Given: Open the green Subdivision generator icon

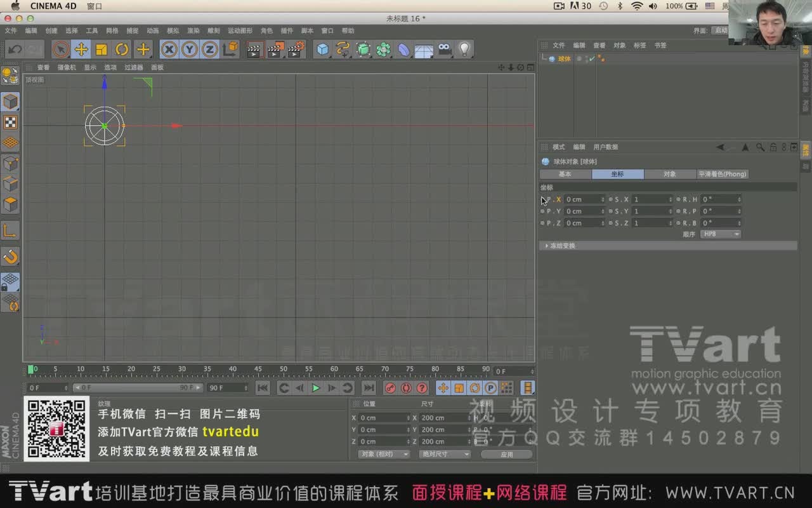Looking at the screenshot, I should (363, 50).
